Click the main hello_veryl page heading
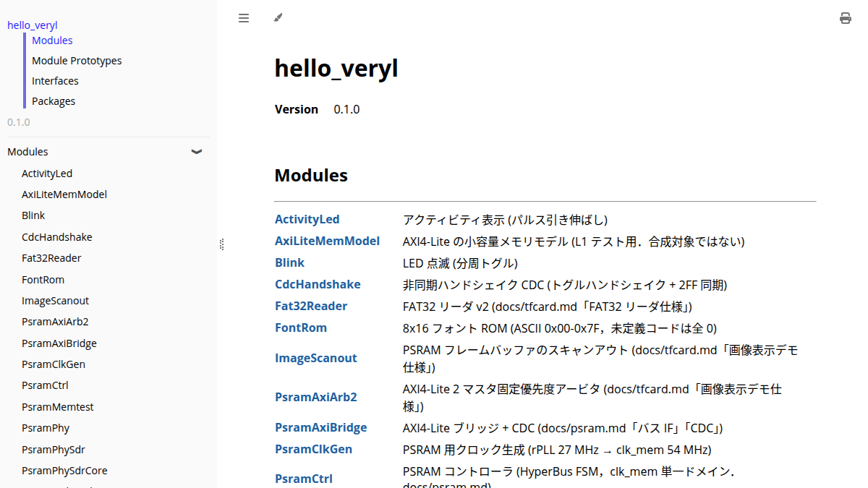This screenshot has height=488, width=868. (336, 68)
